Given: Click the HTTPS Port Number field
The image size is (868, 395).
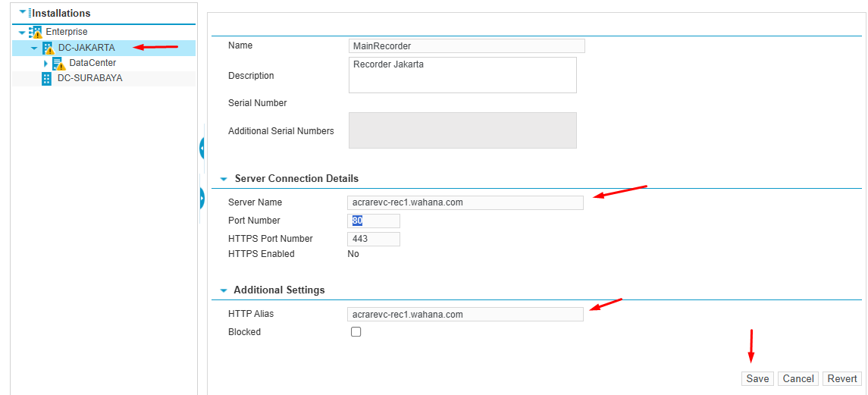Looking at the screenshot, I should coord(373,239).
